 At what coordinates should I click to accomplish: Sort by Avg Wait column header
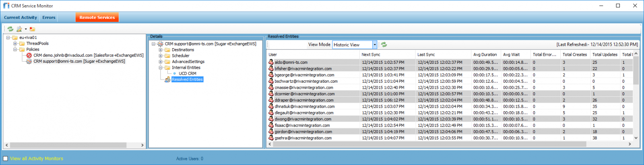pos(516,55)
